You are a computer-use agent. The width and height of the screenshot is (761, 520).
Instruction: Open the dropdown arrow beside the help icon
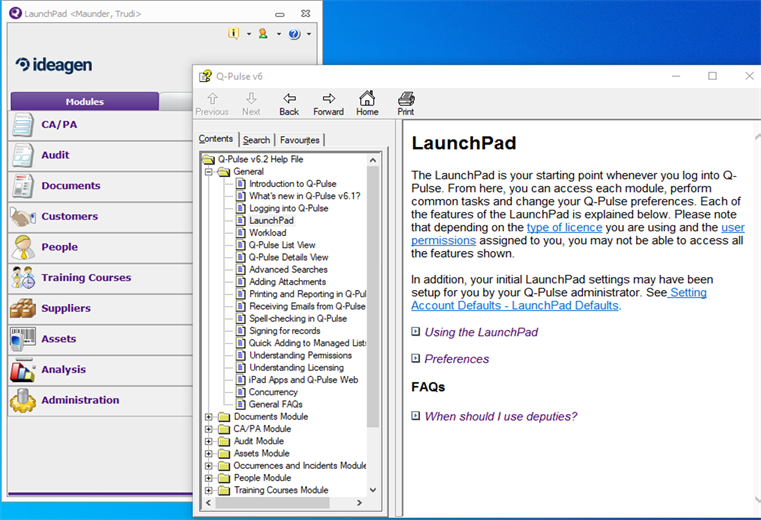coord(309,34)
